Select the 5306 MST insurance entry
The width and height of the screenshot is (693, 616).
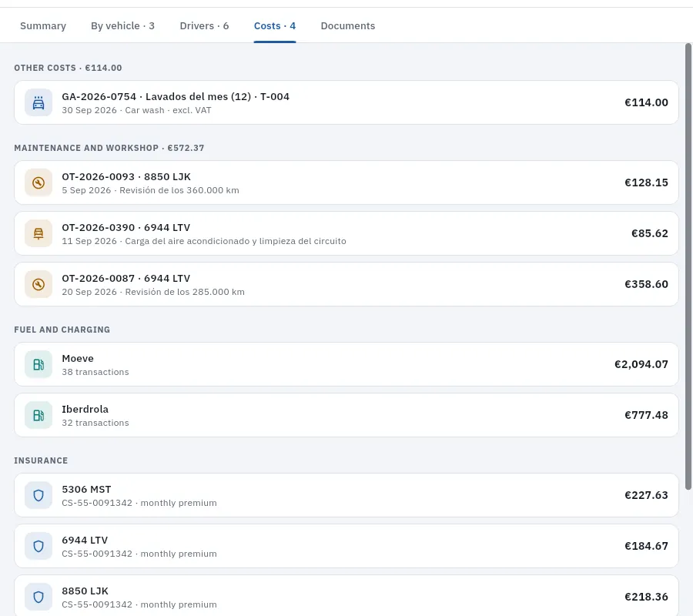pyautogui.click(x=346, y=495)
